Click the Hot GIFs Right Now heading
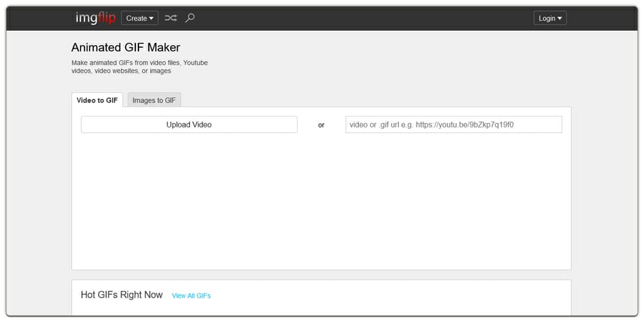The width and height of the screenshot is (644, 322). [x=122, y=295]
